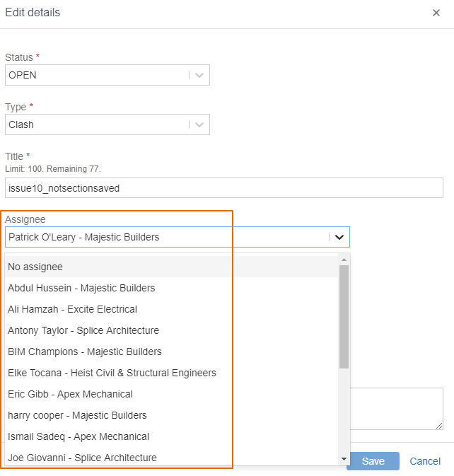
Task: Close the Edit details dialog
Action: coord(436,13)
